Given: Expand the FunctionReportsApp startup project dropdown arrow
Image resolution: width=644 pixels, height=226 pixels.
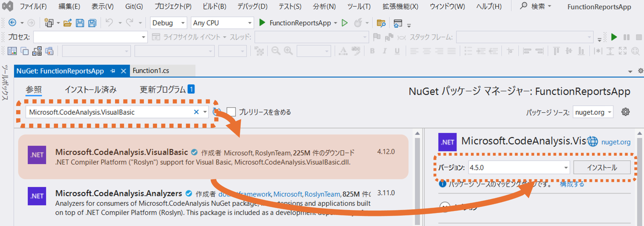Looking at the screenshot, I should click(x=335, y=23).
